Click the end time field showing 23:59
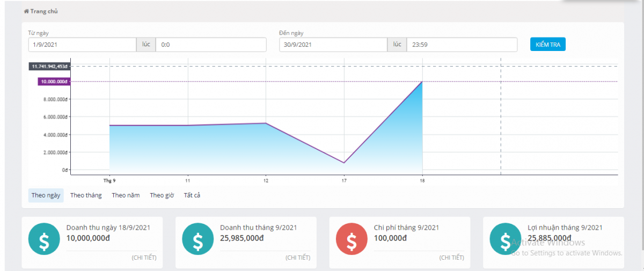 462,45
